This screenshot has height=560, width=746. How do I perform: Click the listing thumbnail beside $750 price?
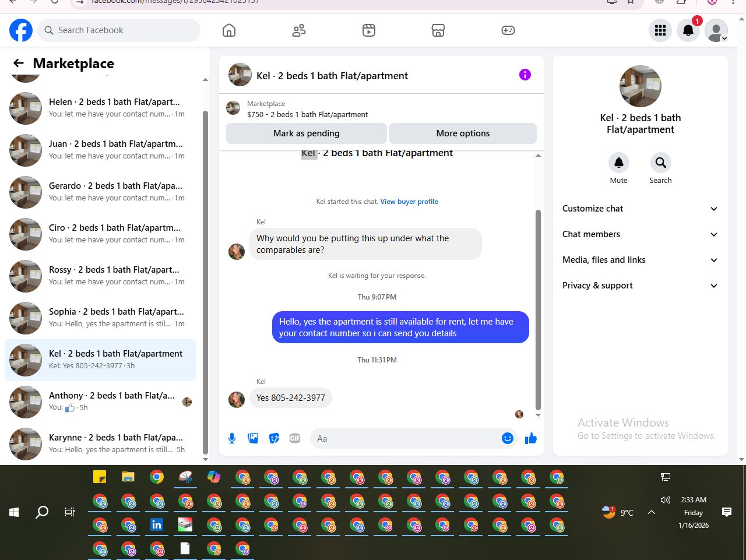233,108
